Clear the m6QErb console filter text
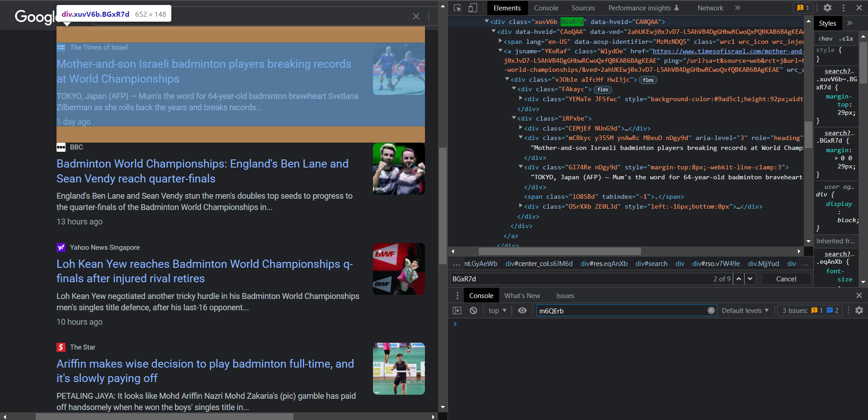 (711, 311)
